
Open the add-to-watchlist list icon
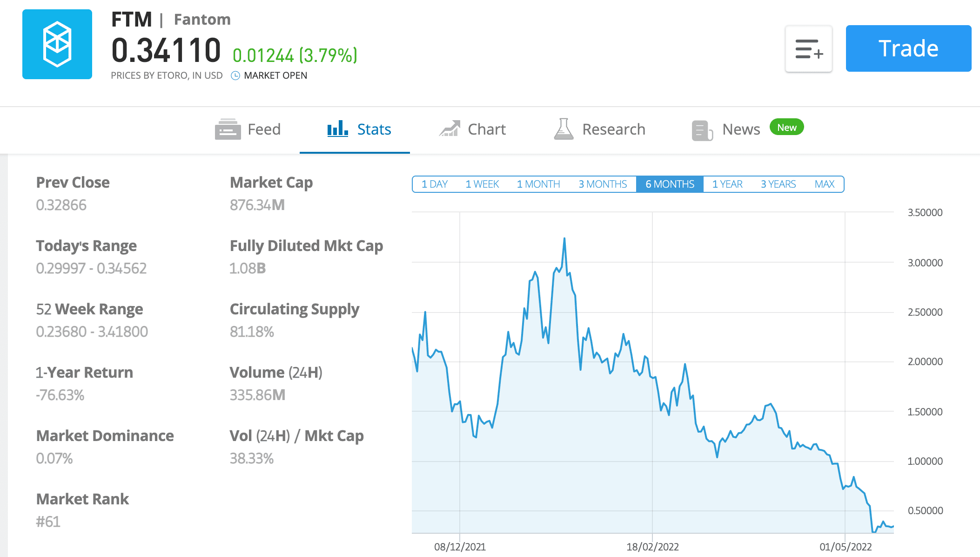[809, 49]
